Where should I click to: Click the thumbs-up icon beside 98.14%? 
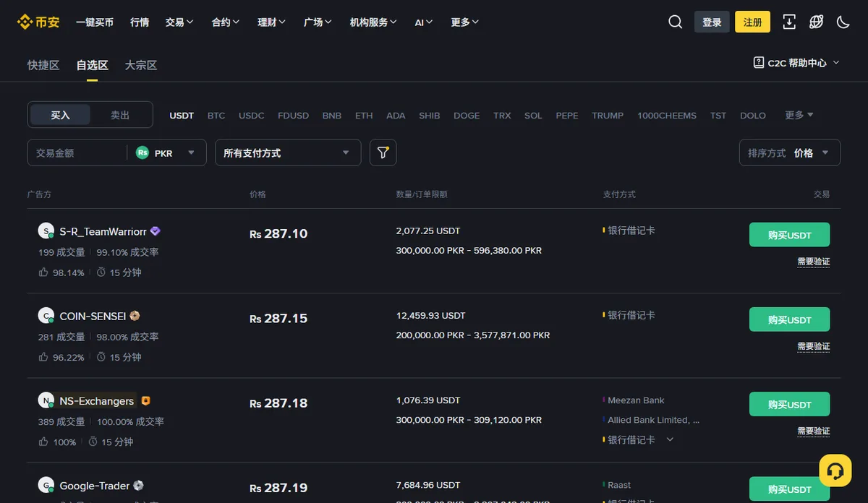pos(43,272)
